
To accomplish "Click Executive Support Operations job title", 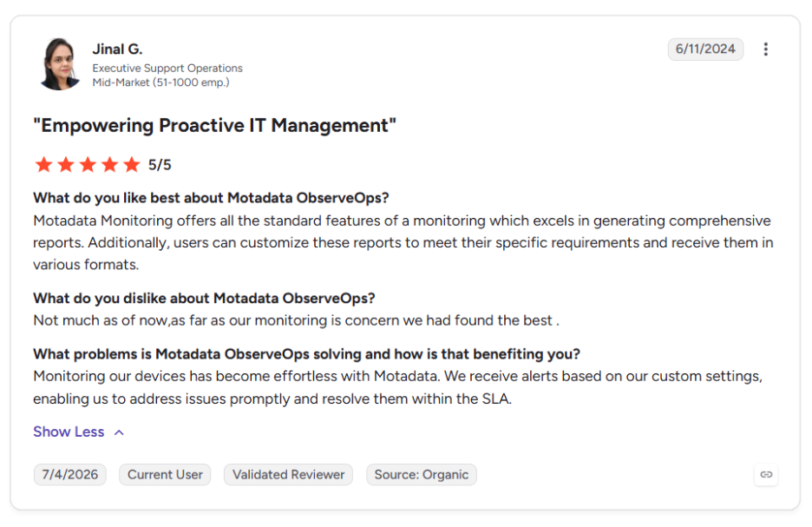I will (167, 68).
